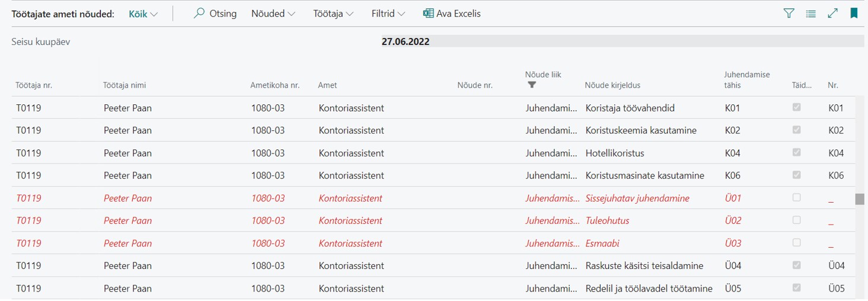Click the bookmark icon

click(x=854, y=13)
